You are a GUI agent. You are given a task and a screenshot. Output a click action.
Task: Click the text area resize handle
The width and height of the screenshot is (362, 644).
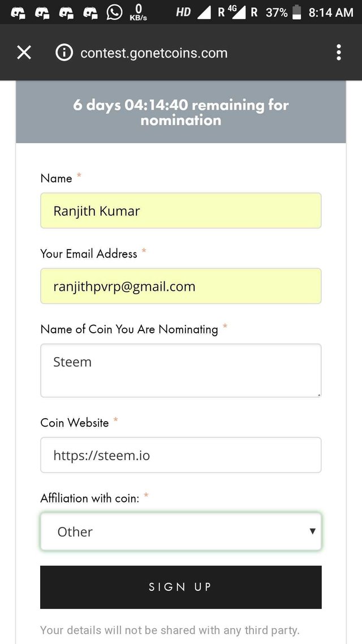coord(318,394)
